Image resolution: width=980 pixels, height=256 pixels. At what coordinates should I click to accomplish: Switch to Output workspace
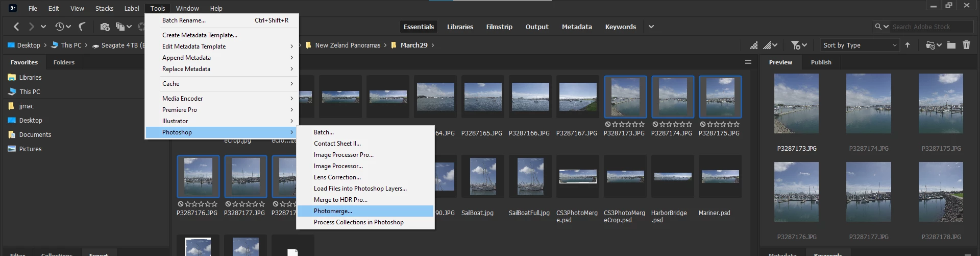pyautogui.click(x=537, y=27)
